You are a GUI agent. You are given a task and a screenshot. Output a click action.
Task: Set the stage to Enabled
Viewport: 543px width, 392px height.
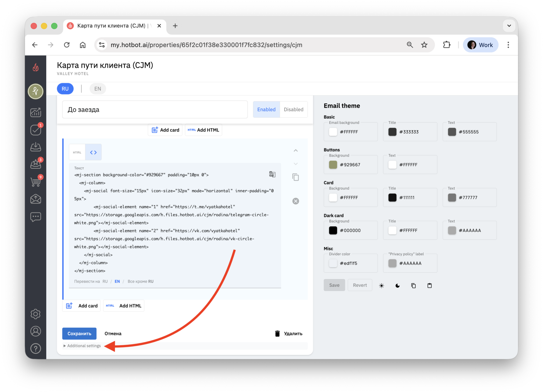coord(266,109)
